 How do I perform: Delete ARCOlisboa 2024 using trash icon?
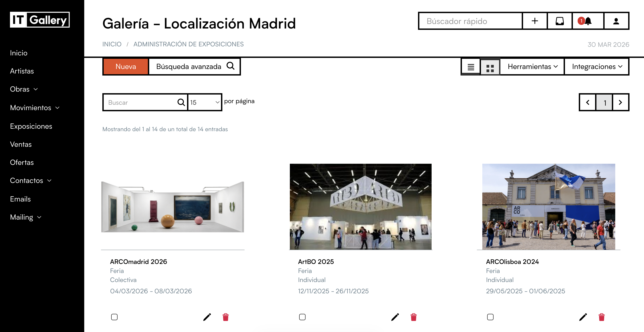point(601,317)
